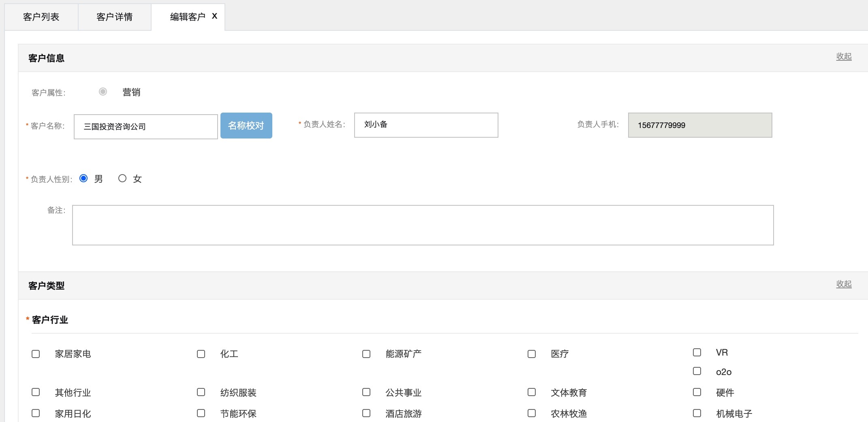Select the VR industry checkbox
Screen dimensions: 868x422
[697, 352]
